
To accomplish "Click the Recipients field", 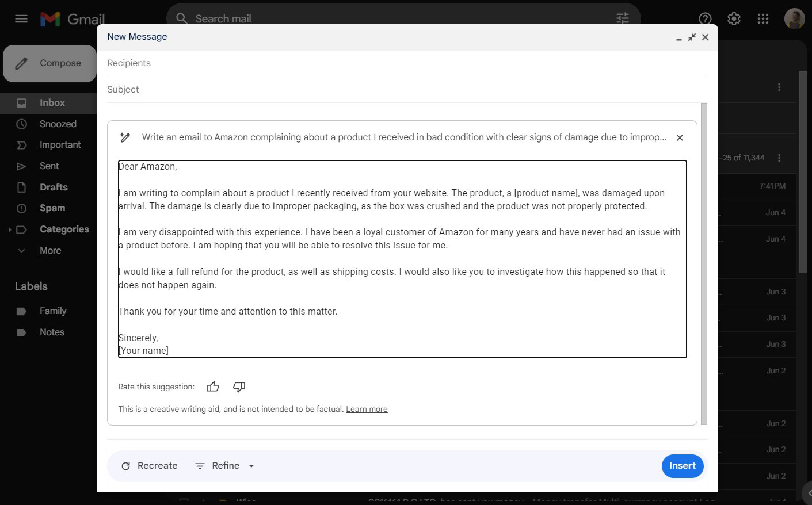I will click(x=403, y=63).
